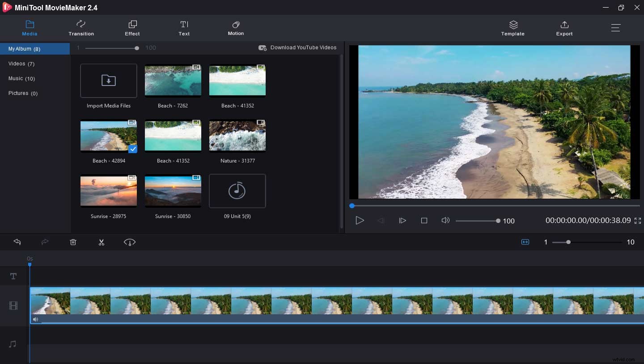Screen dimensions: 644x364
Task: Open the Effect panel
Action: click(132, 28)
